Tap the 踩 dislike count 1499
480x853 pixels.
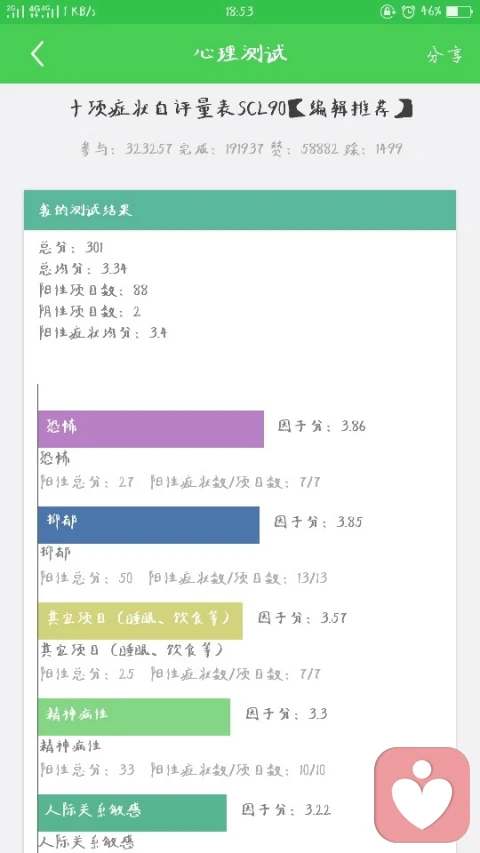pos(373,149)
